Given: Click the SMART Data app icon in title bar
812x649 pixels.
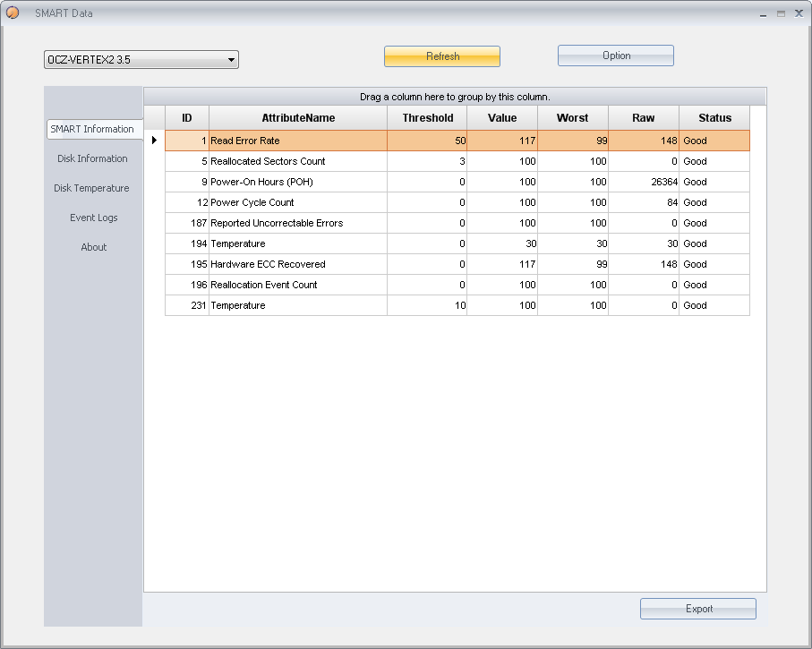Looking at the screenshot, I should click(13, 13).
